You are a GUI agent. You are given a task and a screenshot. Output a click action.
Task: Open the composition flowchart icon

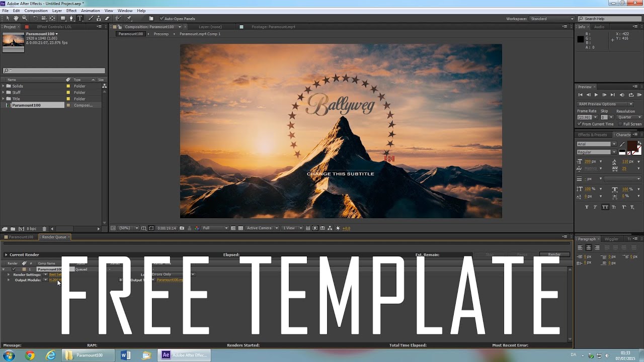click(x=330, y=228)
